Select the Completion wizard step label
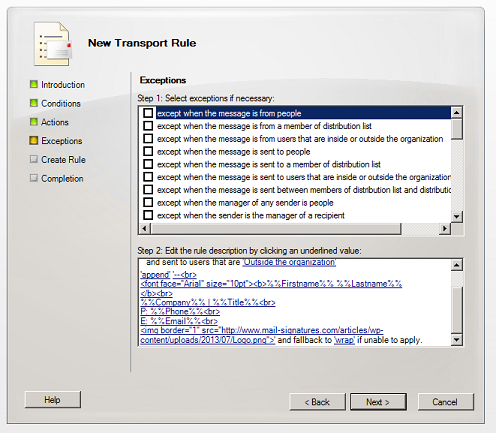Screen dimensions: 496x433 (x=62, y=178)
